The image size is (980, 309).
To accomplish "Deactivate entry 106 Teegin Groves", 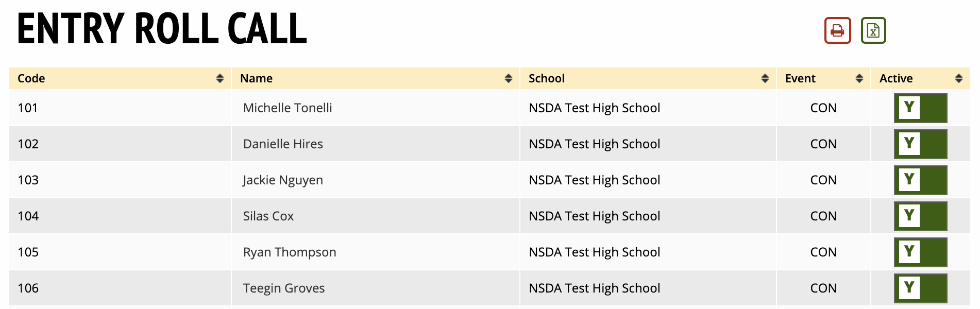I will (920, 288).
